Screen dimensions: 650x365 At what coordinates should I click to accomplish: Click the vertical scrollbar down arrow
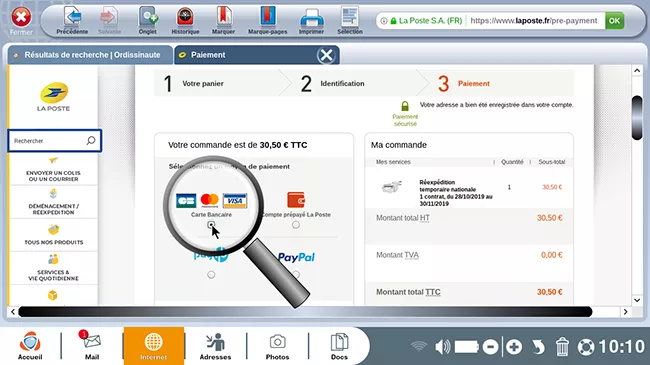click(x=637, y=300)
